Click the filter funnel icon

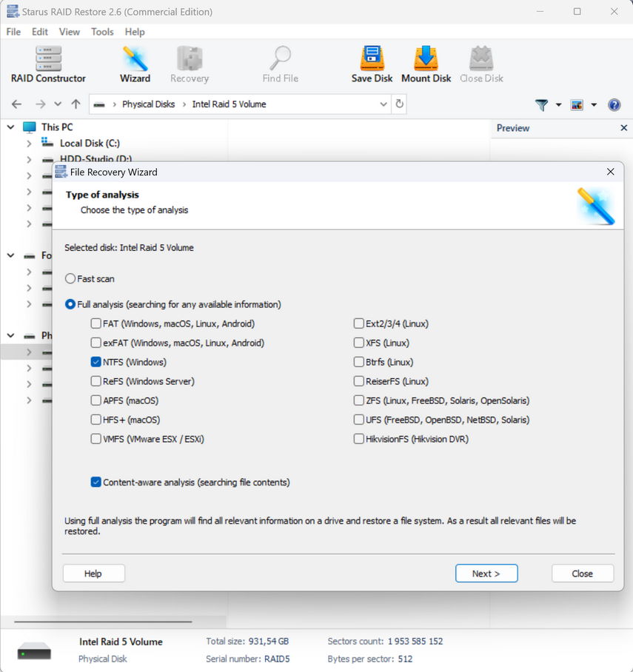coord(542,104)
